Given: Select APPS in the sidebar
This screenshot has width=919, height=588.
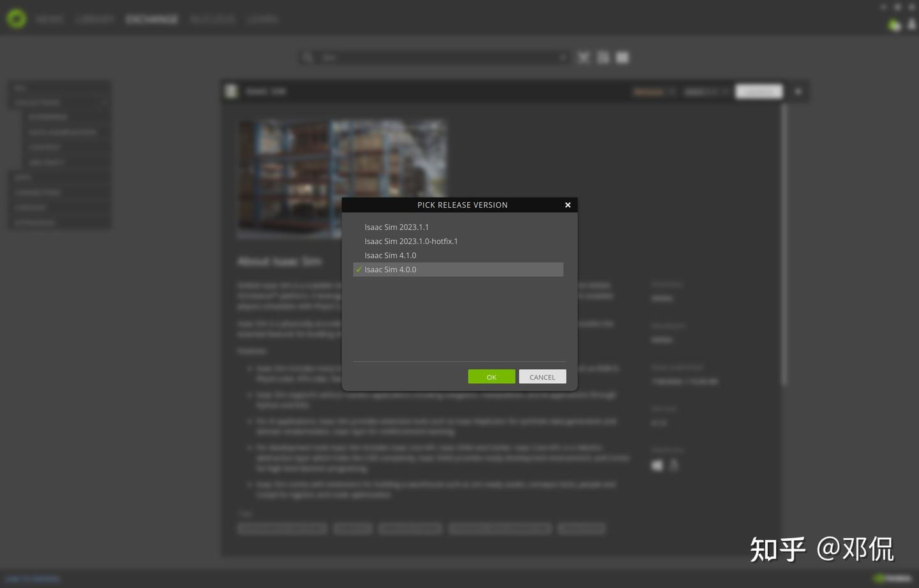Looking at the screenshot, I should pos(59,177).
